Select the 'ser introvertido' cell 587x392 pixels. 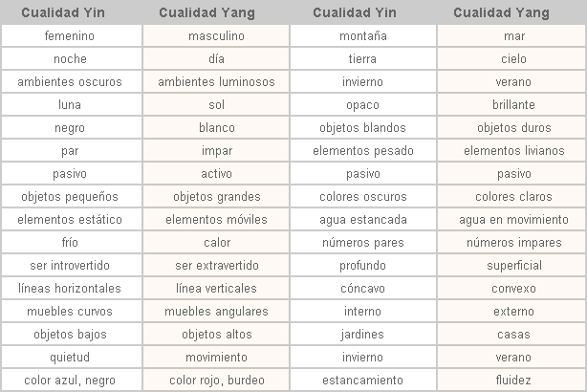70,266
